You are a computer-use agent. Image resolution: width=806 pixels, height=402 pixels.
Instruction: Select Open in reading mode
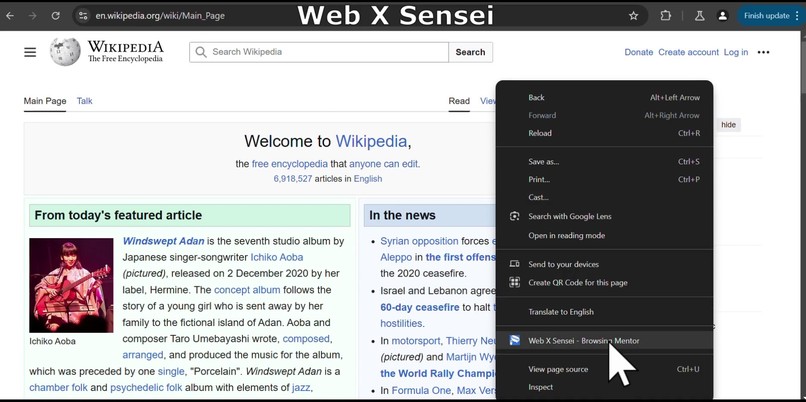pos(604,235)
